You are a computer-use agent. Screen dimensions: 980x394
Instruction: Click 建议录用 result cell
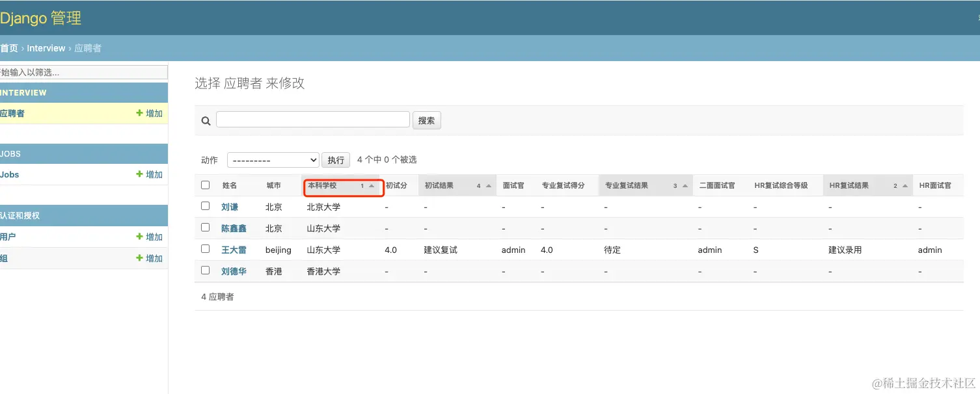pyautogui.click(x=845, y=250)
